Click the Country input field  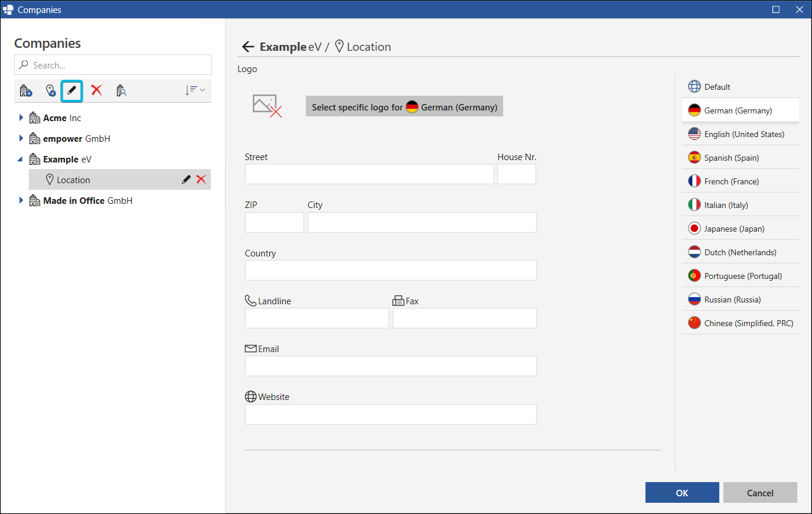click(x=391, y=270)
